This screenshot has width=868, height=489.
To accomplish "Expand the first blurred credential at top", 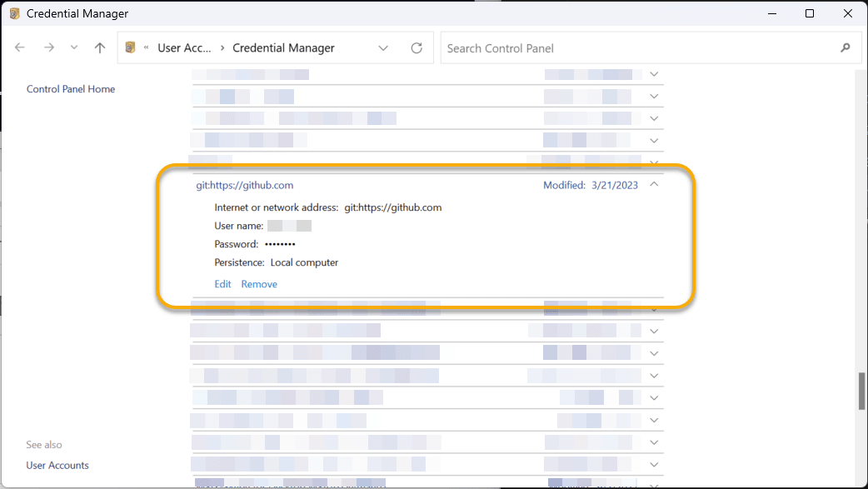I will [654, 74].
